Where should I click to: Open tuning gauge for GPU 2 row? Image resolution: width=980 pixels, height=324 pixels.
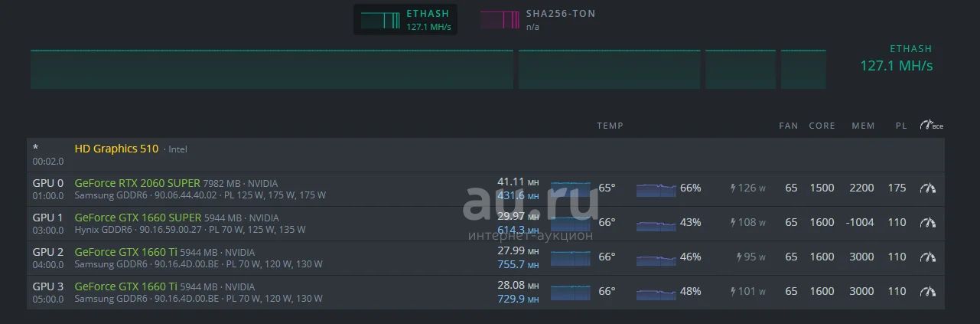tap(928, 257)
